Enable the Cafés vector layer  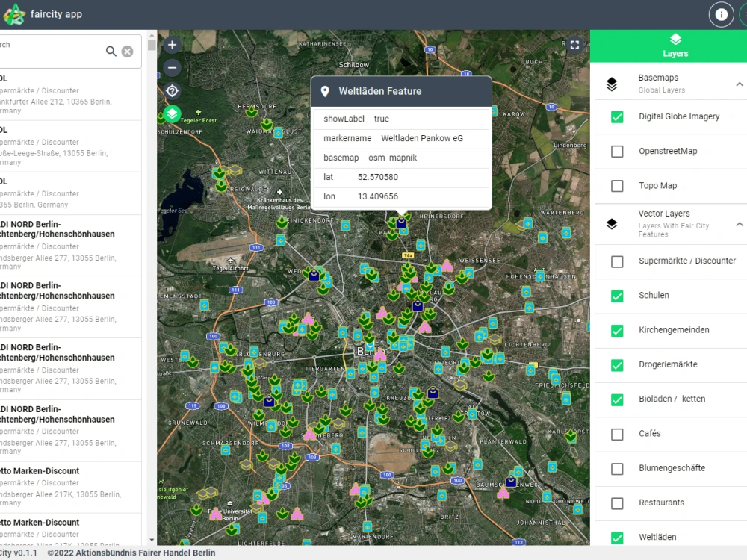point(617,435)
